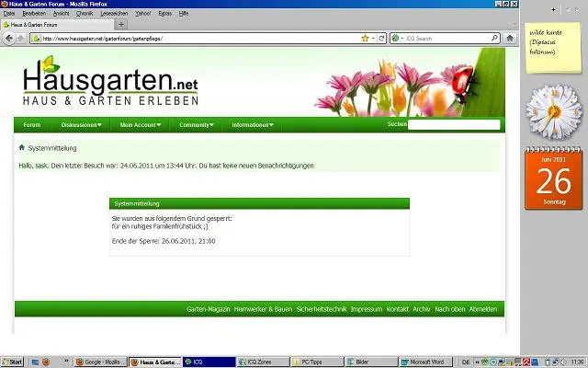
Task: Click the orange calendar gadget showing 26
Action: pyautogui.click(x=553, y=179)
